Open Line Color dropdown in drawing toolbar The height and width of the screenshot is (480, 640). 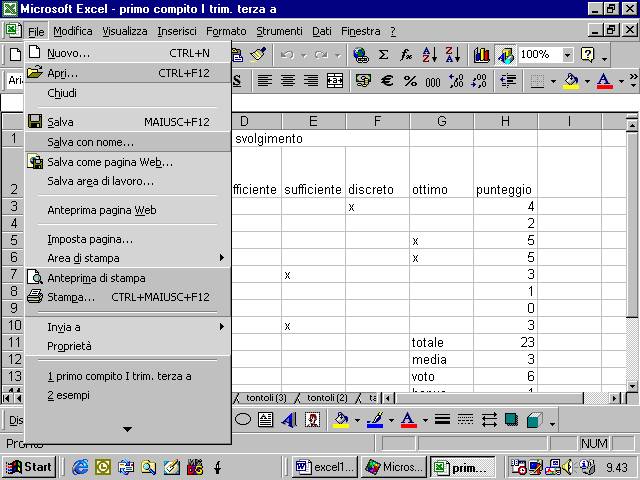tap(391, 420)
